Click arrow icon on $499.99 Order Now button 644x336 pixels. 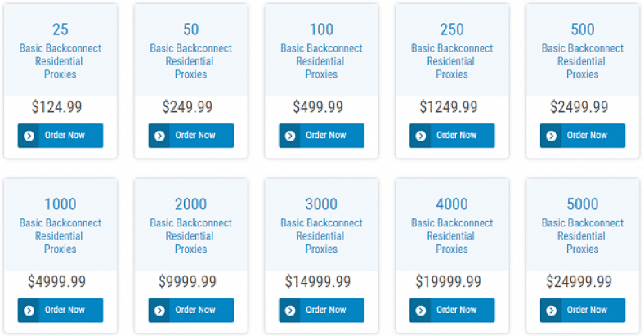290,136
